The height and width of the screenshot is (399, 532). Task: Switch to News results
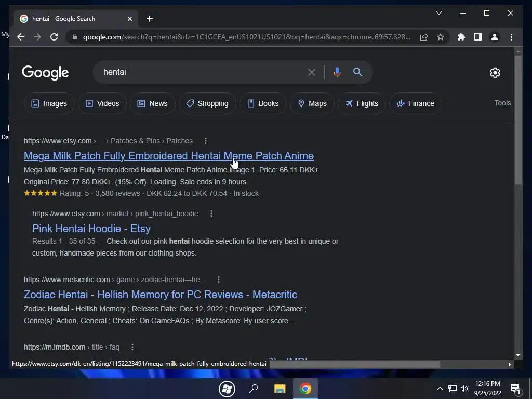[152, 103]
